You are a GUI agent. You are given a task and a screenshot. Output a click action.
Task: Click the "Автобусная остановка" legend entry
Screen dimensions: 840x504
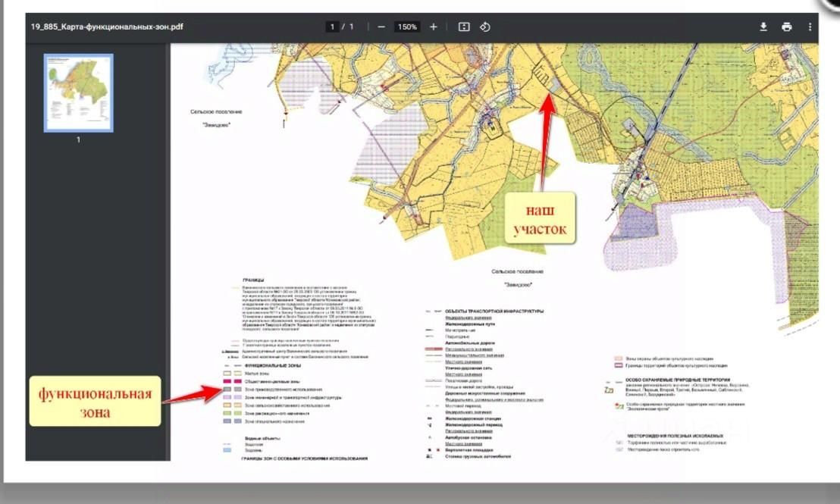[469, 437]
